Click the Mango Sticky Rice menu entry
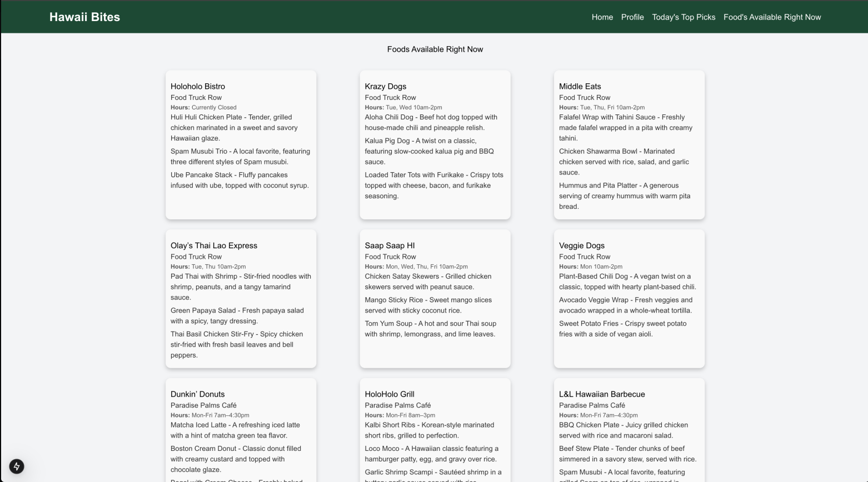The image size is (868, 482). 428,305
